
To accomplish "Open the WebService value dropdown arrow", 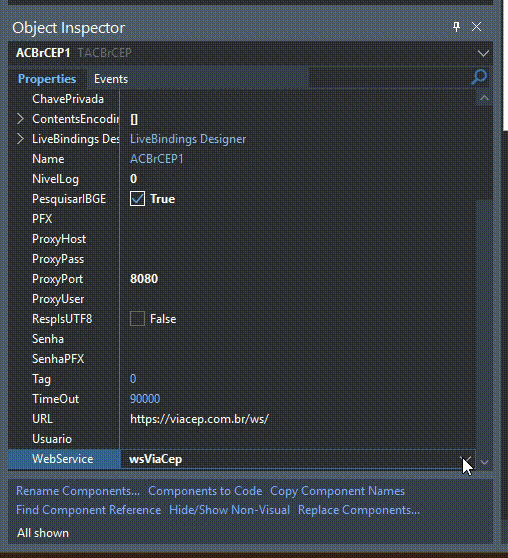I will tap(466, 459).
